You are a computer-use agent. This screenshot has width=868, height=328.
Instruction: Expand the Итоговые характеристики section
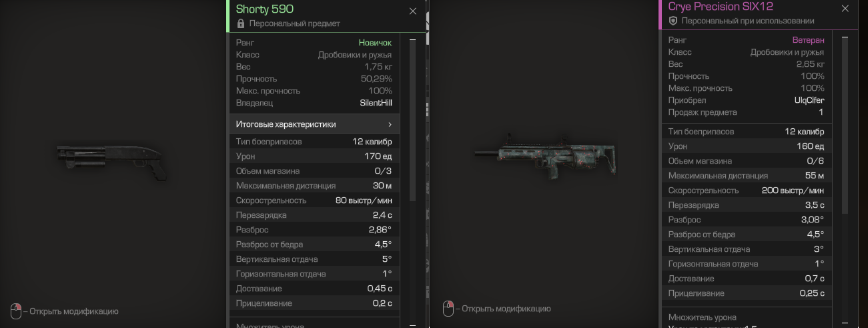pos(314,124)
